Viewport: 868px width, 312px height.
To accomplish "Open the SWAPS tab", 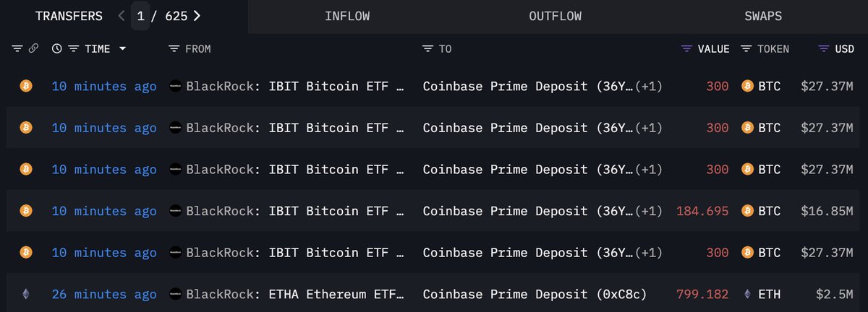I will pos(763,16).
